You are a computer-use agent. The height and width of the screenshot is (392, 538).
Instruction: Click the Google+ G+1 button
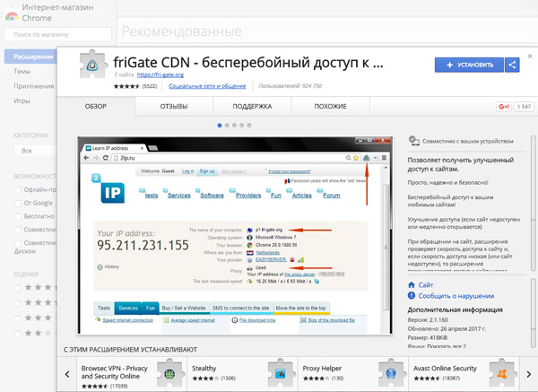point(504,107)
